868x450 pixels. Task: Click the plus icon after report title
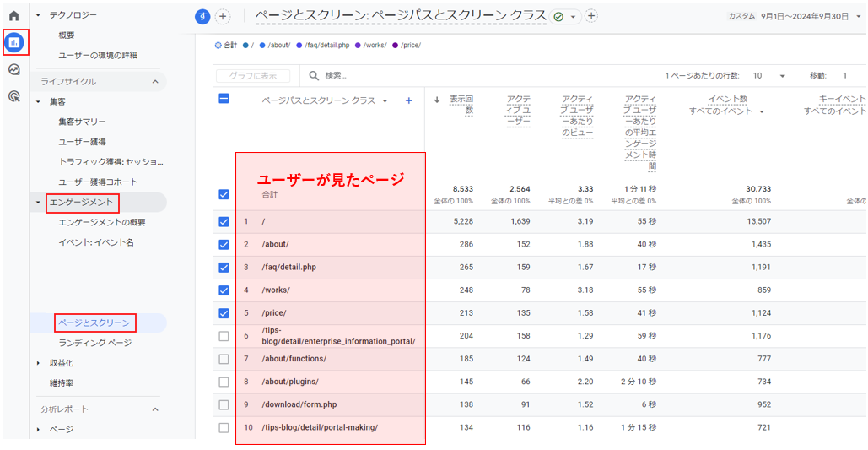591,16
